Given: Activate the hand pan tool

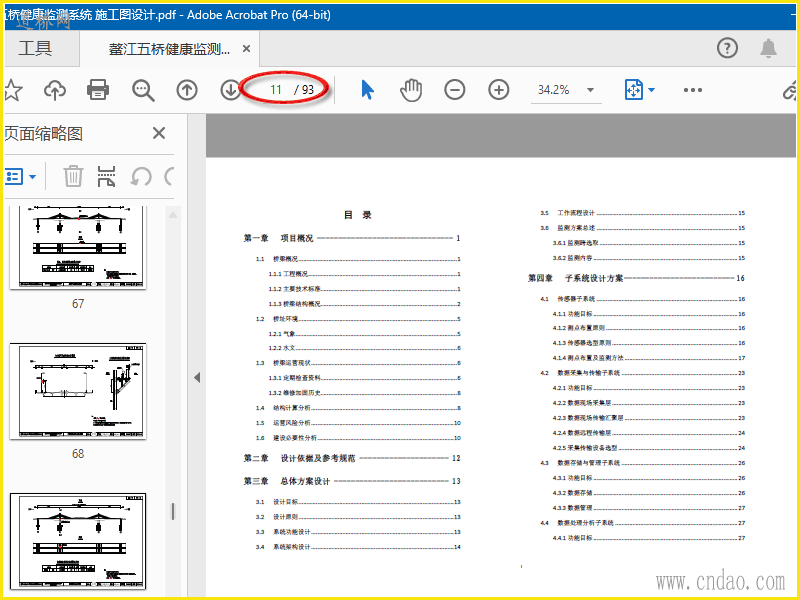Looking at the screenshot, I should pos(411,90).
